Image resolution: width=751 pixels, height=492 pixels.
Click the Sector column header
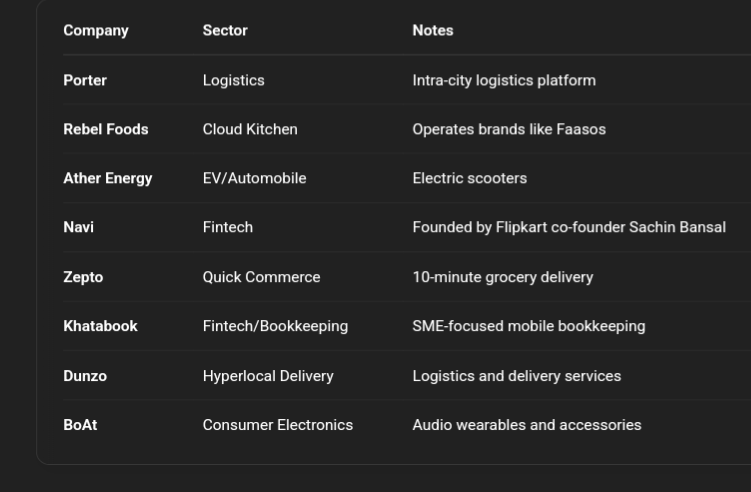click(x=225, y=30)
